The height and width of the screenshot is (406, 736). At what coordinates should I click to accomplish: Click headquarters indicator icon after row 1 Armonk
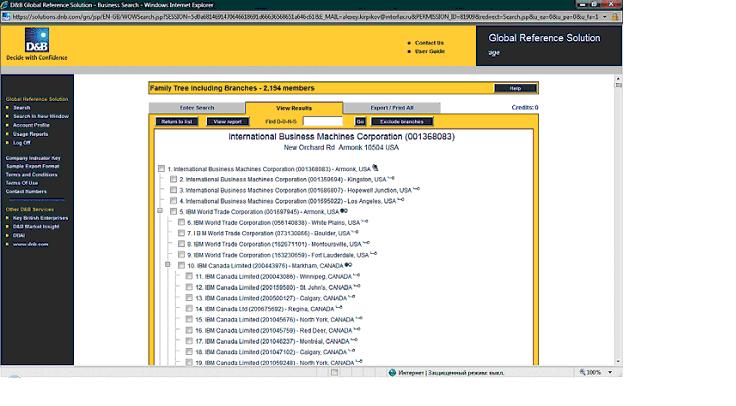tap(375, 168)
